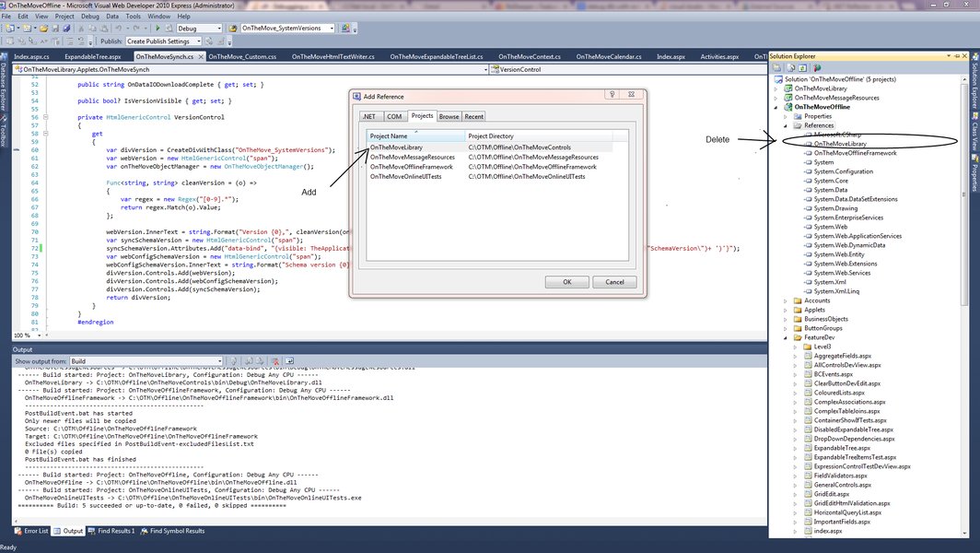
Task: Start debugging with the green play icon
Action: coord(157,29)
